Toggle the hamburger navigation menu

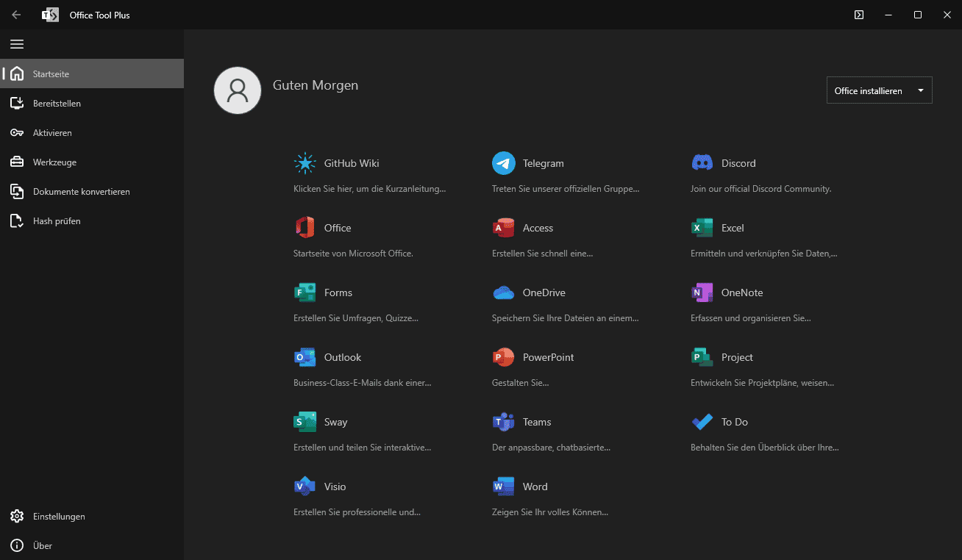coord(17,44)
